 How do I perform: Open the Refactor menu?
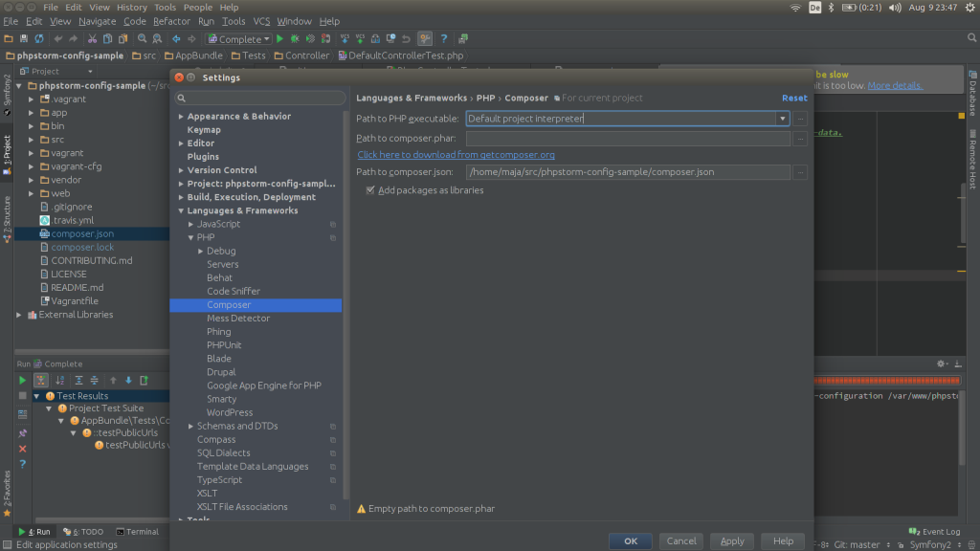171,21
